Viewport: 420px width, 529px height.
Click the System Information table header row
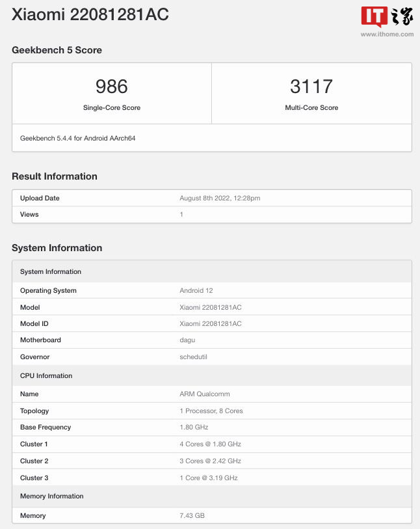pyautogui.click(x=212, y=271)
